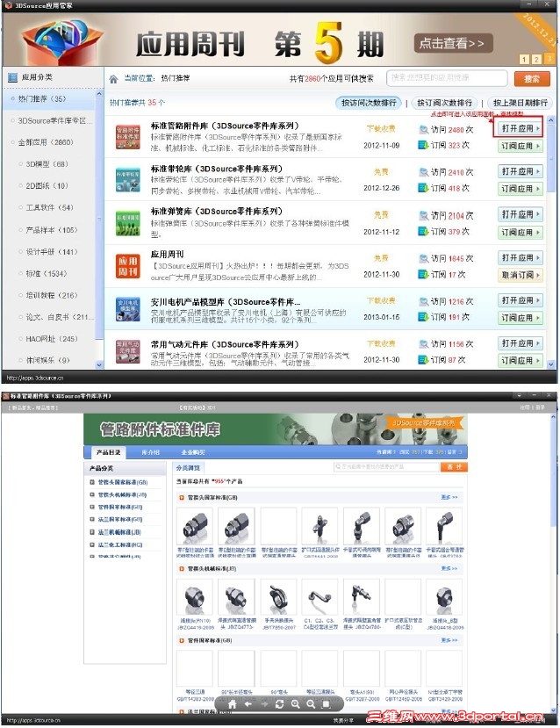Click orange bullet icon beside 管件国家标准(GB) section
This screenshot has height=728, width=560.
click(x=182, y=641)
